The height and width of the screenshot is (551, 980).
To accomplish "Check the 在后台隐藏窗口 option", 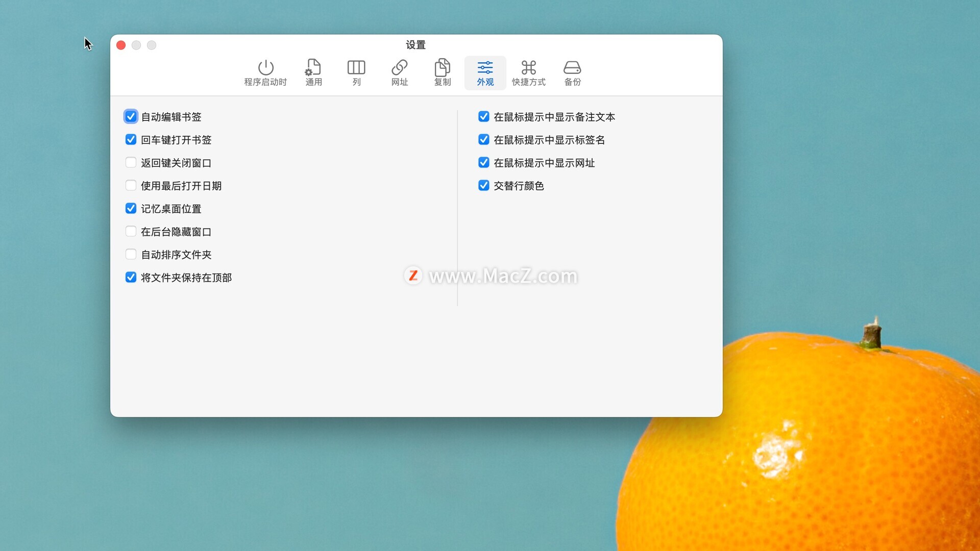I will click(x=131, y=232).
